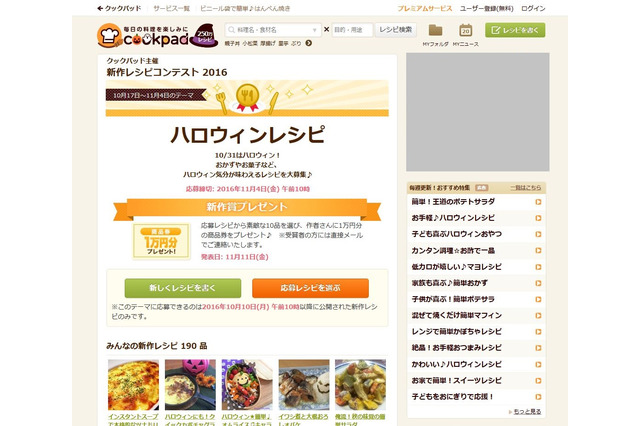The height and width of the screenshot is (426, 640).
Task: Click もっと見る link in sidebar
Action: 527,412
